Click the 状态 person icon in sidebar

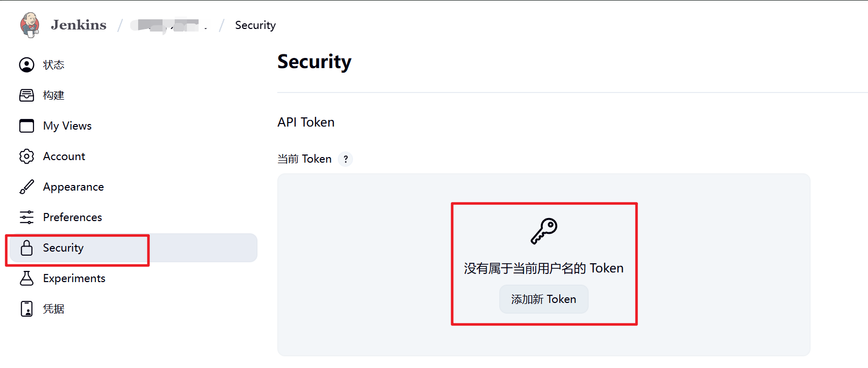[x=26, y=65]
